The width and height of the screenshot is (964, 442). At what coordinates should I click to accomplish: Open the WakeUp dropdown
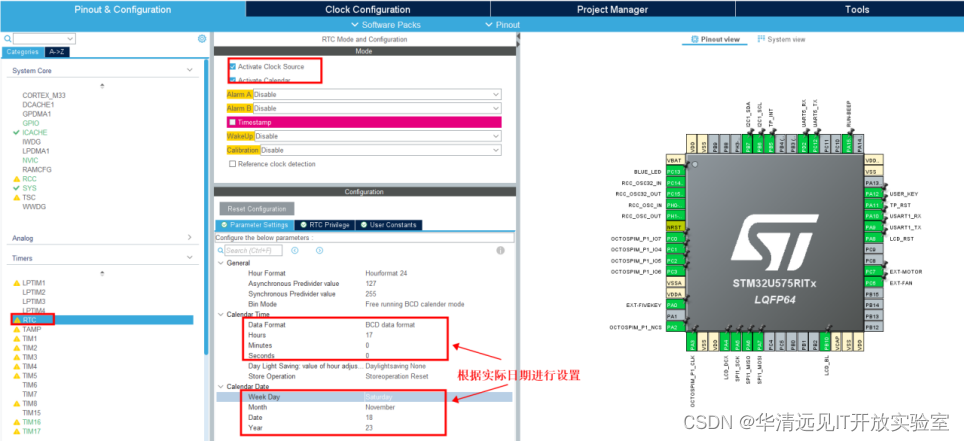pyautogui.click(x=377, y=136)
